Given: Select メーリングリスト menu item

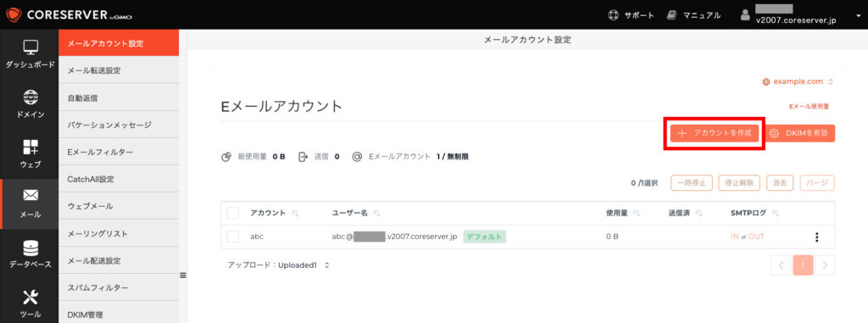Looking at the screenshot, I should [119, 233].
